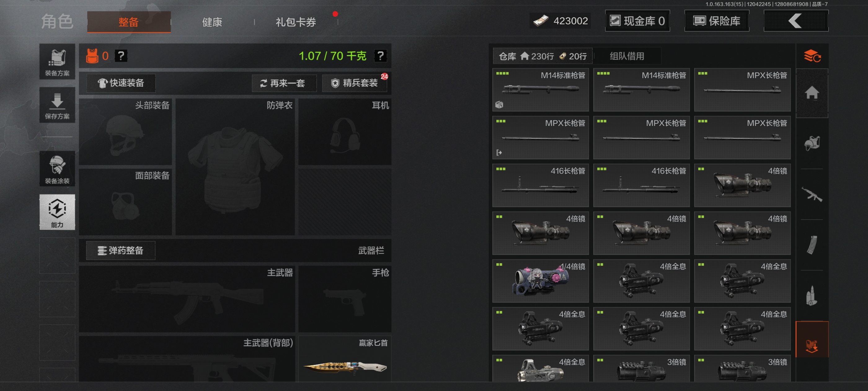
Task: Click the 再来一套 button
Action: pos(284,83)
